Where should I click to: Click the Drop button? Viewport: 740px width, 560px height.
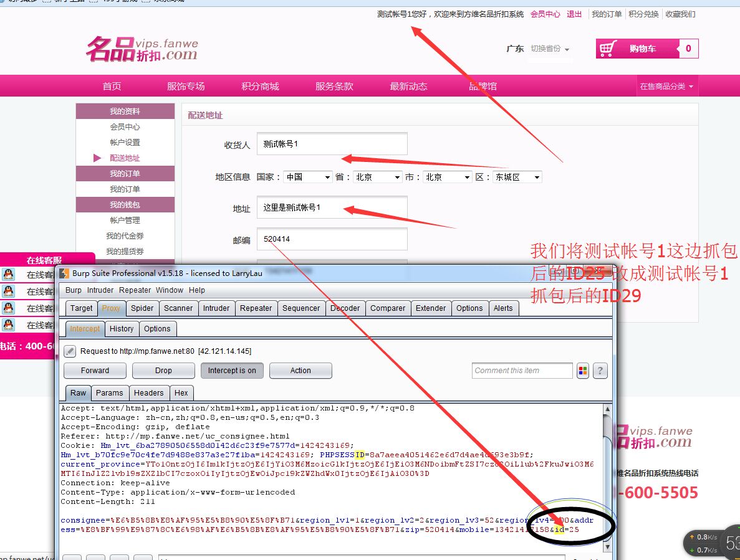point(163,371)
